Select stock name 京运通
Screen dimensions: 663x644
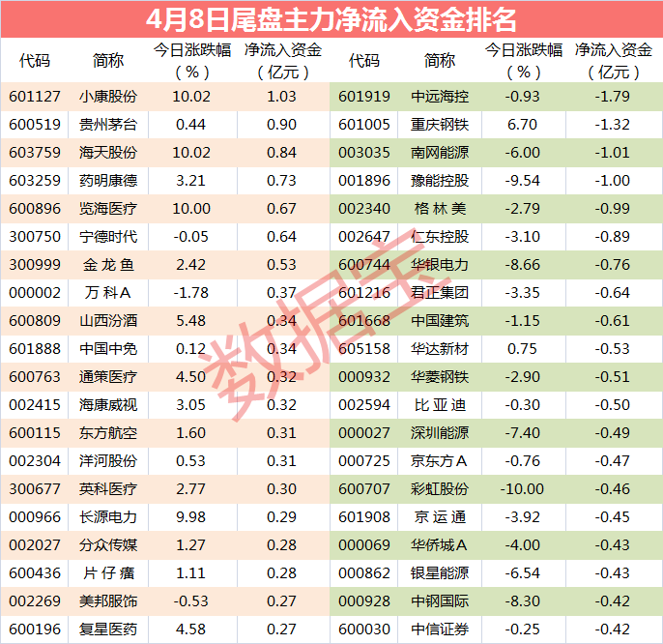click(x=440, y=517)
